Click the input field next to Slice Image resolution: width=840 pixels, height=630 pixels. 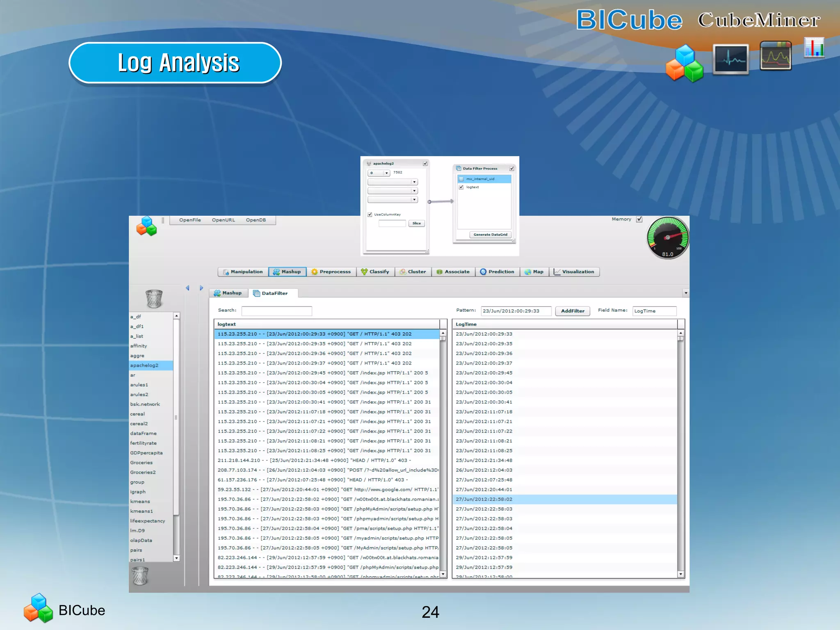[392, 223]
